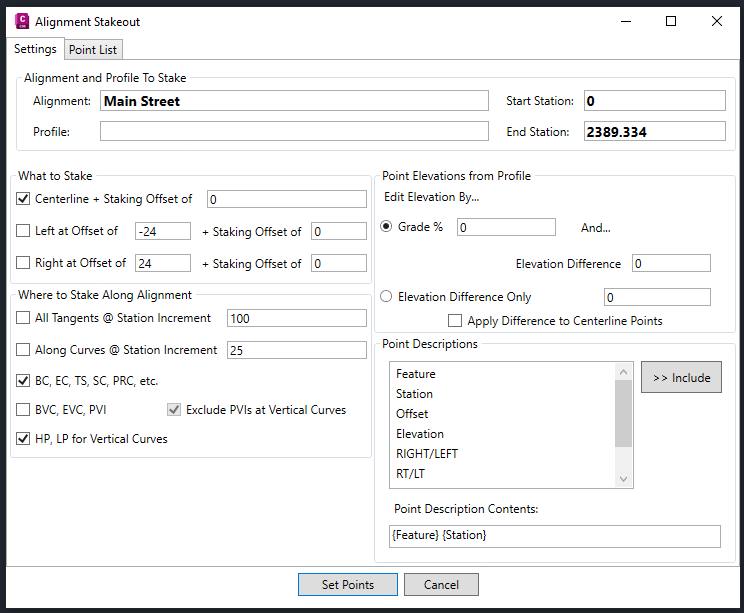Select the Grade % radio button
The image size is (744, 613).
386,227
